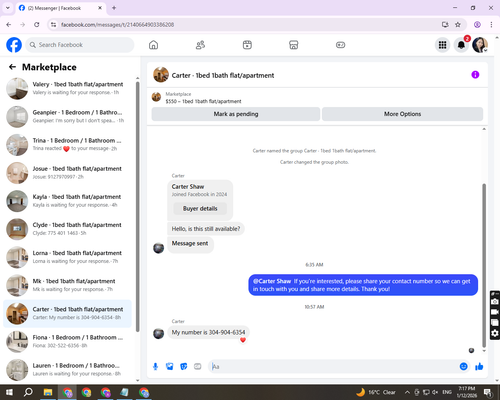Screen dimensions: 500x400
Task: Click the @Carter Shaw mention
Action: click(272, 281)
